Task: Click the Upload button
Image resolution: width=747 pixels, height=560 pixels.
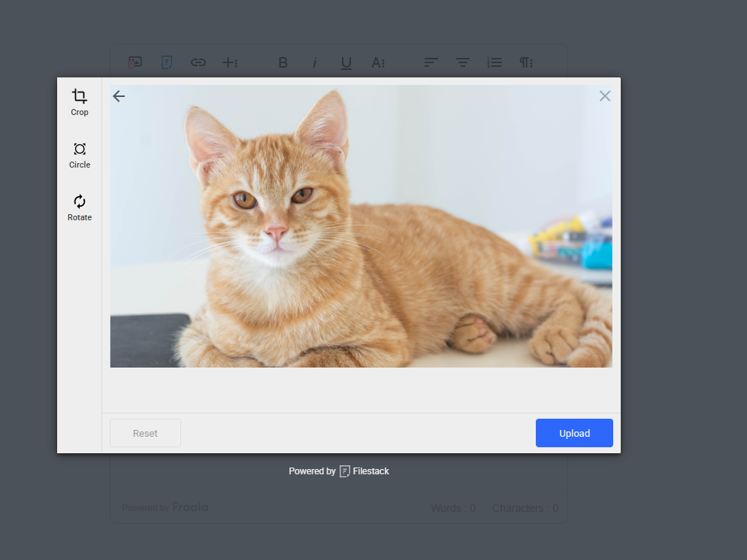Action: coord(573,433)
